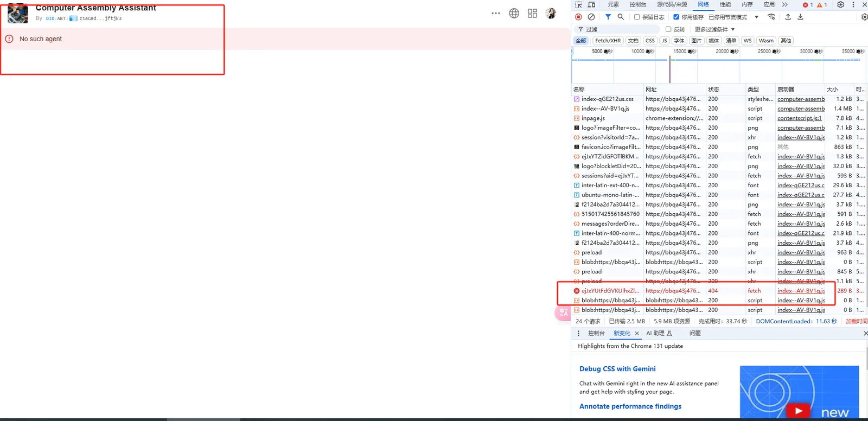The width and height of the screenshot is (868, 421).
Task: Open the 源代码/来源 tab
Action: point(672,4)
